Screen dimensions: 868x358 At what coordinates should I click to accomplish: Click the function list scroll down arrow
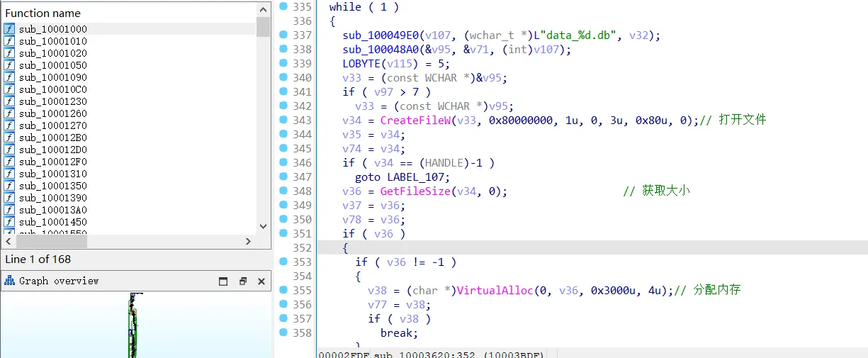coord(263,226)
